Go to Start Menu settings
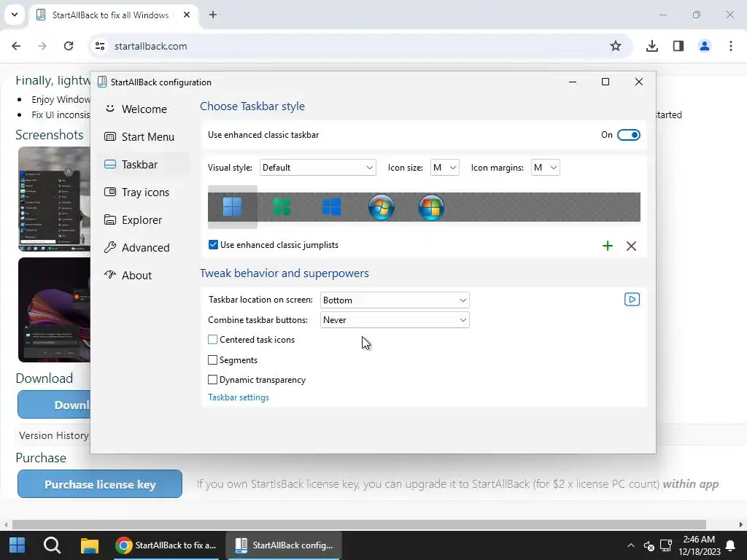This screenshot has width=747, height=560. [143, 136]
